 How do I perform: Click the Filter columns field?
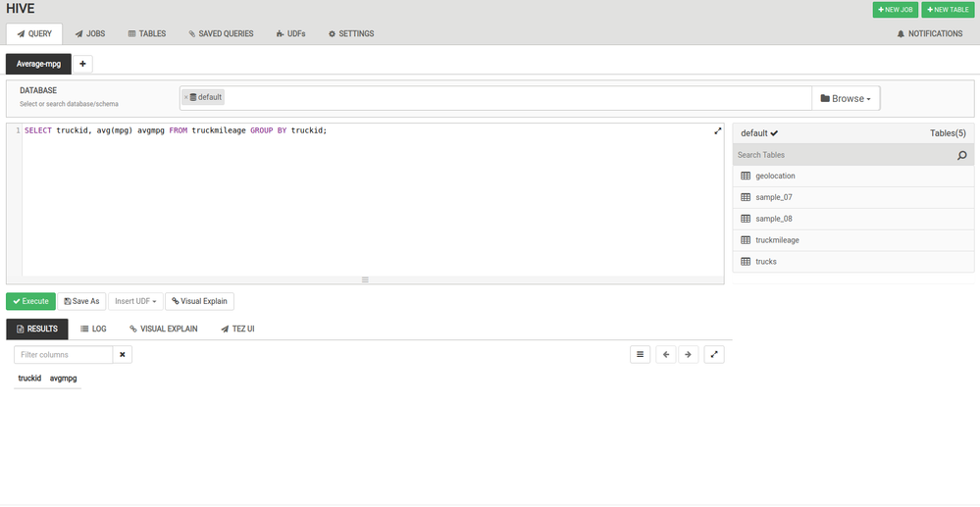[63, 354]
